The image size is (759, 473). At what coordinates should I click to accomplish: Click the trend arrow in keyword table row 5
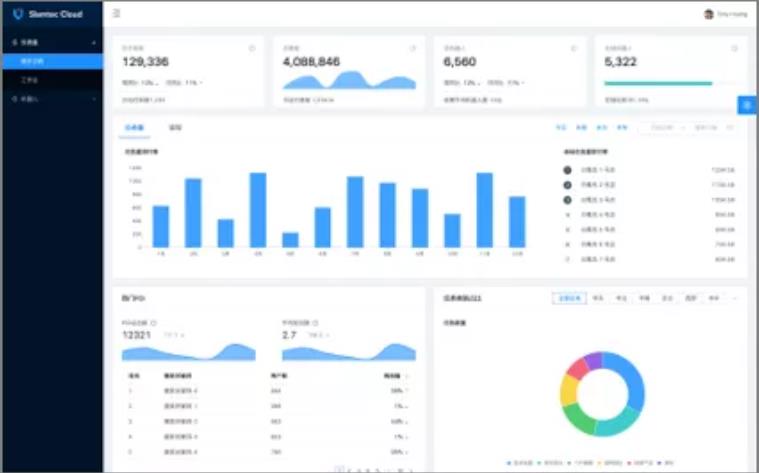click(407, 452)
